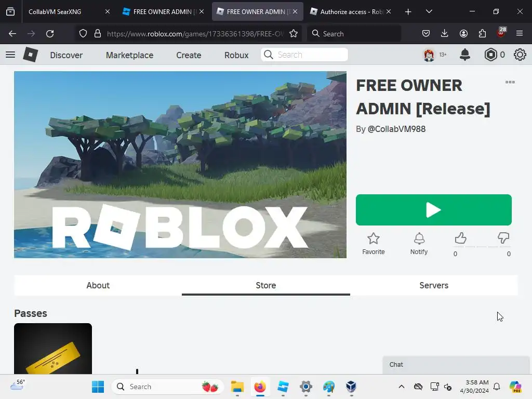Switch to the Authorize access tab
This screenshot has height=399, width=532.
351,11
